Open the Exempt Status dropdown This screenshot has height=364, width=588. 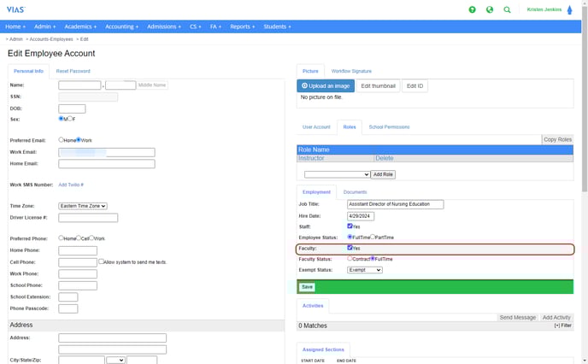(x=365, y=270)
